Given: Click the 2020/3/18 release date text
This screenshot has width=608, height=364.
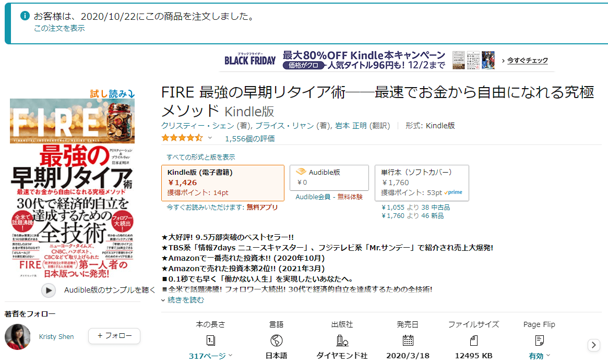Looking at the screenshot, I should pos(408,356).
